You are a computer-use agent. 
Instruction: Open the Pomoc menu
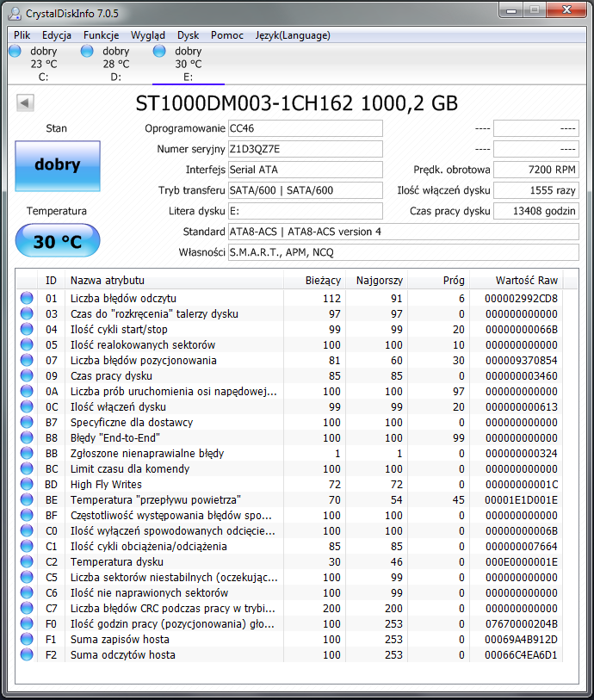(227, 35)
